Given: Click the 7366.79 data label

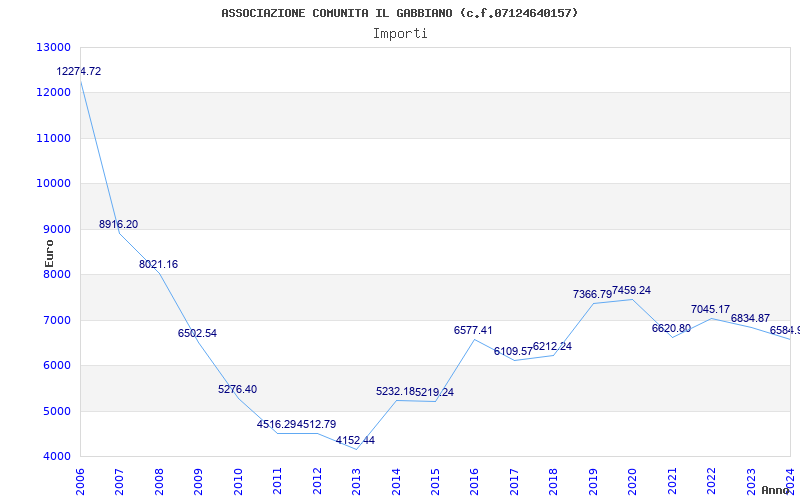Looking at the screenshot, I should click(592, 294).
